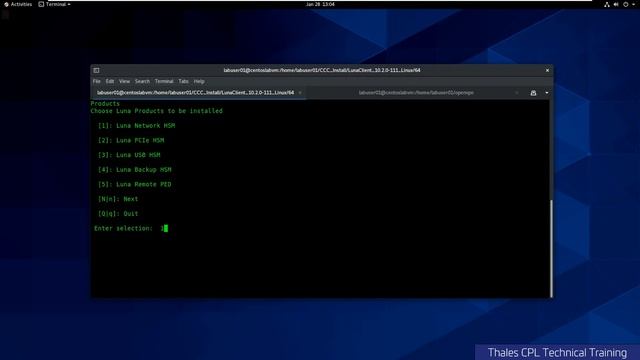Click the '[1]: Luna Network HSM' line
Viewport: 640px width, 360px height.
coord(136,126)
